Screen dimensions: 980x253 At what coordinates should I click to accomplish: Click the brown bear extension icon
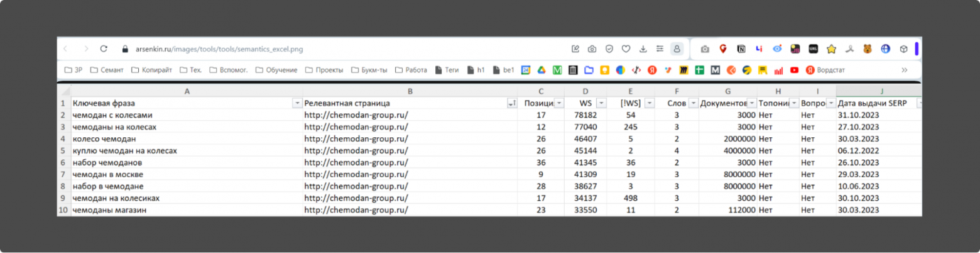point(868,48)
